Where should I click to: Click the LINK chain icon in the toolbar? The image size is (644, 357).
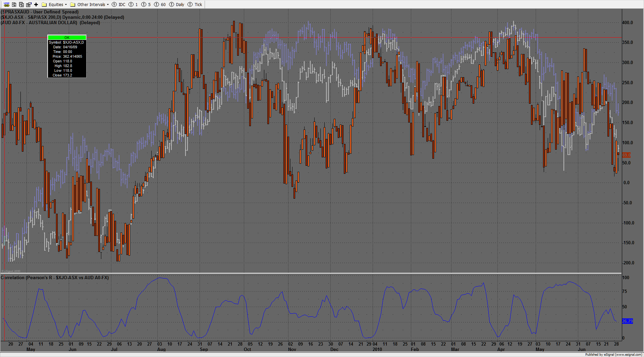(7, 4)
